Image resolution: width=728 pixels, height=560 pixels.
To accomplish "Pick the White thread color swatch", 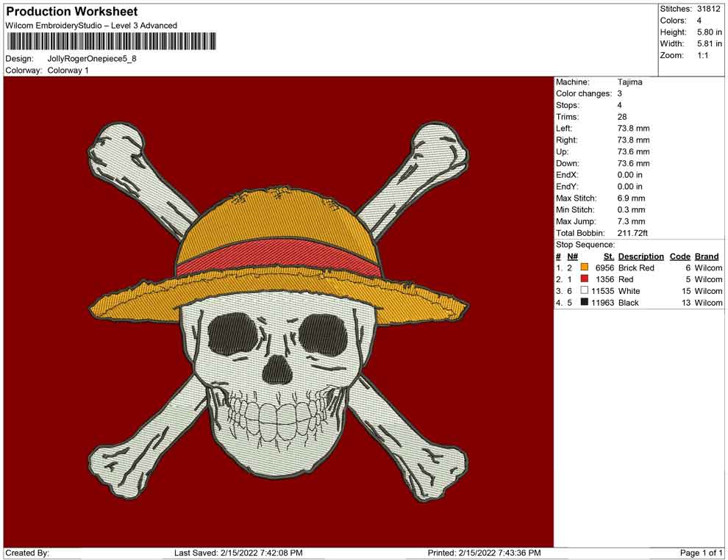I will click(x=585, y=291).
